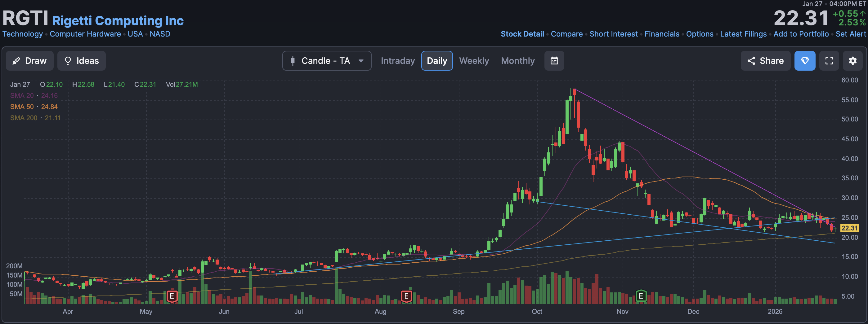Viewport: 868px width, 324px height.
Task: Click the Computer Hardware industry link
Action: click(x=85, y=34)
